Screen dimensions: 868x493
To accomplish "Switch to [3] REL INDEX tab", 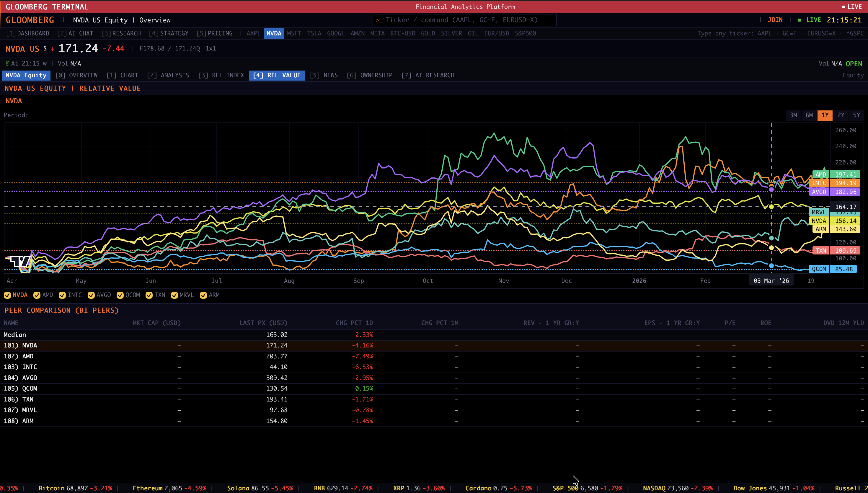I will click(x=221, y=75).
